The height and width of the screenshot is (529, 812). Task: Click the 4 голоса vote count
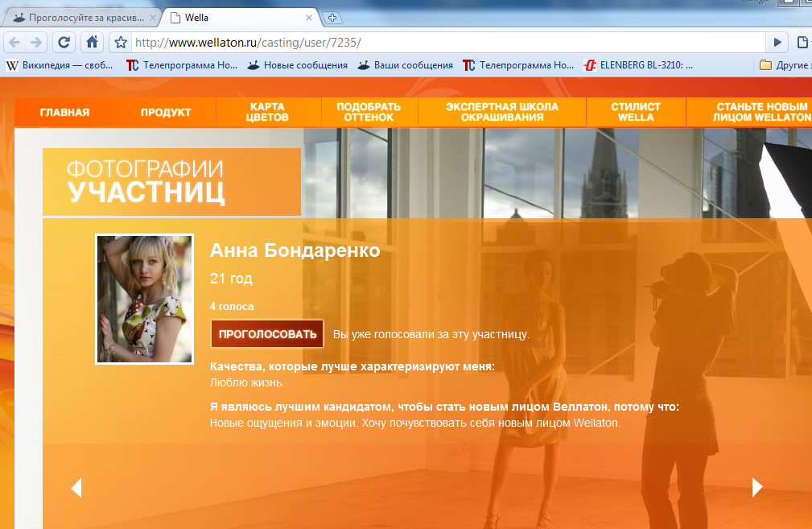click(x=232, y=307)
